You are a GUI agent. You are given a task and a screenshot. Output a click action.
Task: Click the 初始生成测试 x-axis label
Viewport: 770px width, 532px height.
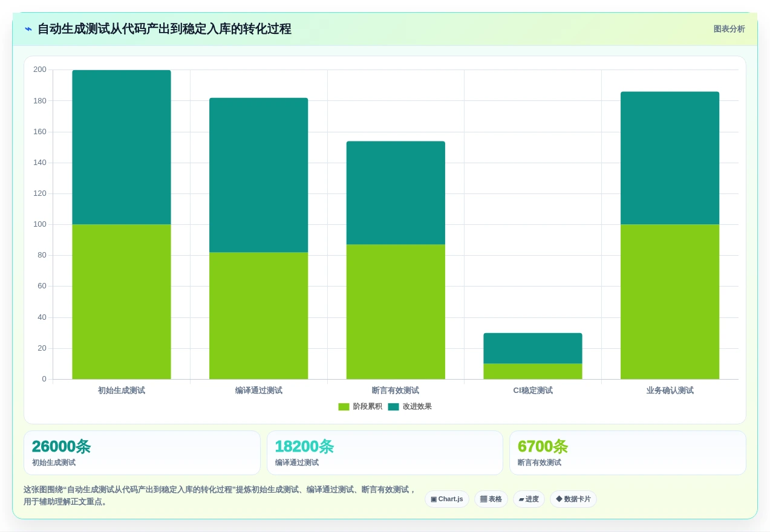click(122, 391)
